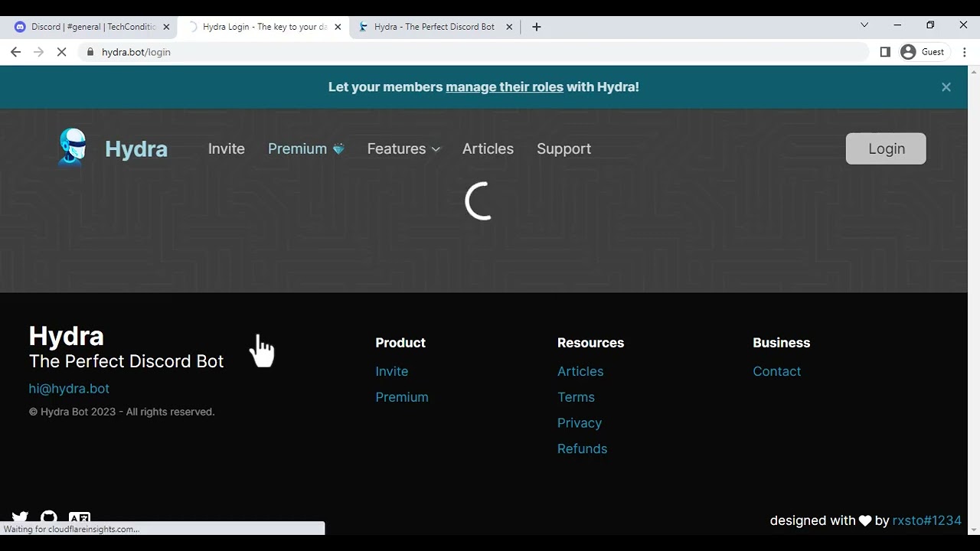
Task: Close the Discord #general tab
Action: [166, 27]
